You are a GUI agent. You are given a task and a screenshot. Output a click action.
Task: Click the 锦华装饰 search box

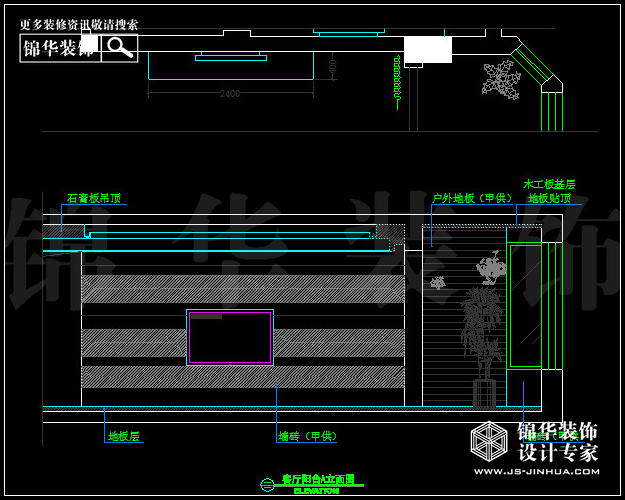point(60,47)
